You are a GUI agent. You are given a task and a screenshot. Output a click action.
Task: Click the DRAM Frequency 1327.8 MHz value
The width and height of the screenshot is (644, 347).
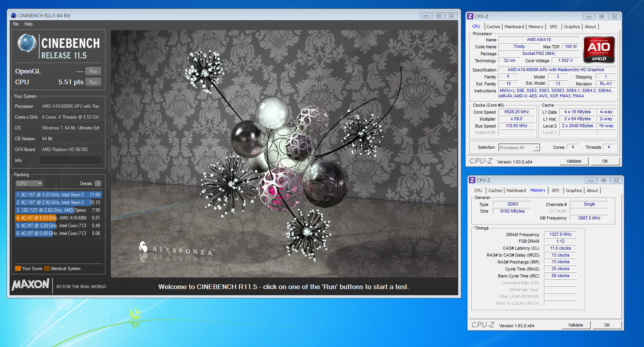pos(560,234)
